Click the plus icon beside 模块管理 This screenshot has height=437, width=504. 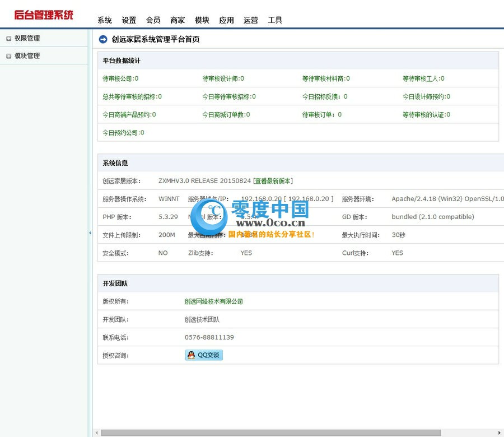(8, 55)
